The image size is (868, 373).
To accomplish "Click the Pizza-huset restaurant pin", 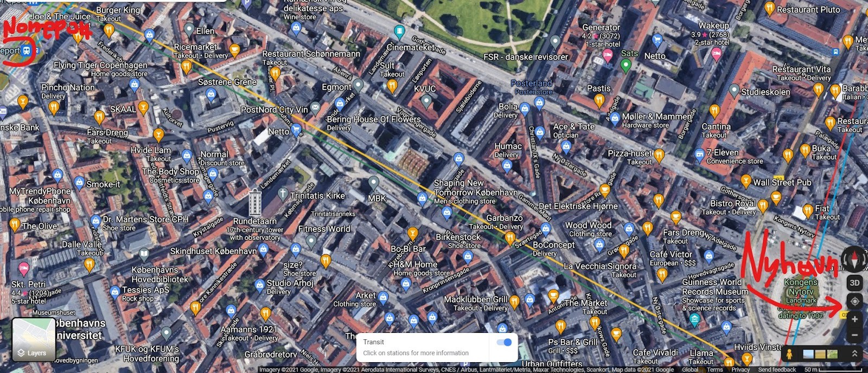I will point(659,155).
